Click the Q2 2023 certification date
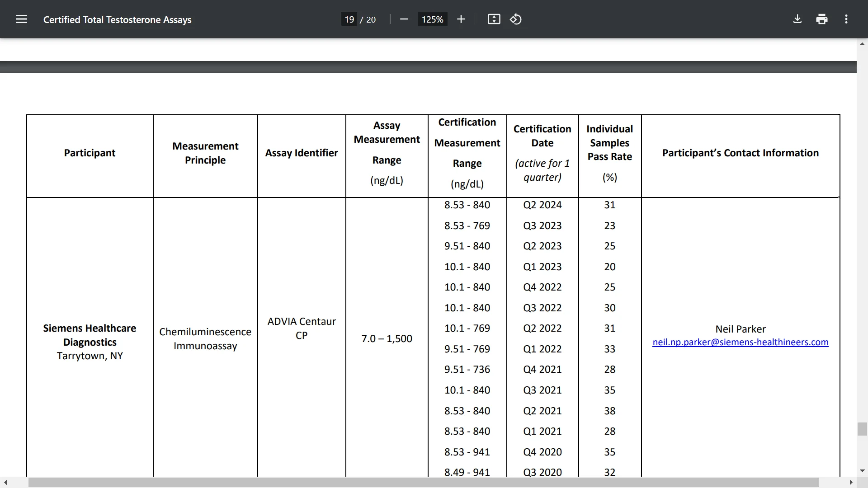The image size is (868, 488). click(x=542, y=246)
